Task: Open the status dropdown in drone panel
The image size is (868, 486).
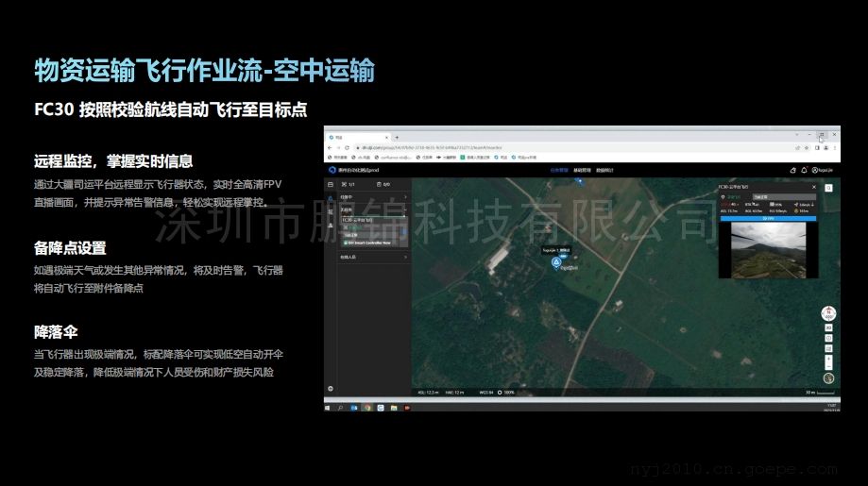Action: point(782,194)
